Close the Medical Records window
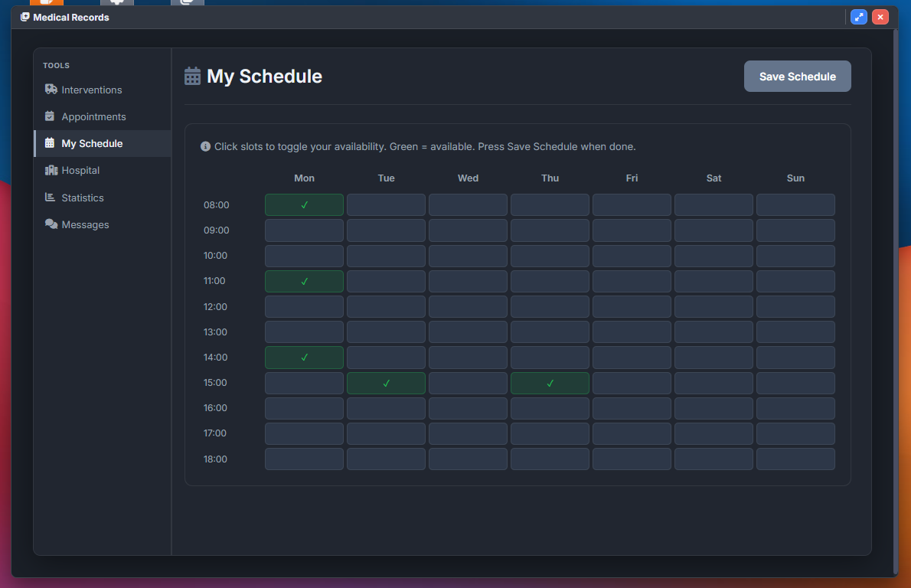This screenshot has height=588, width=911. pyautogui.click(x=880, y=17)
